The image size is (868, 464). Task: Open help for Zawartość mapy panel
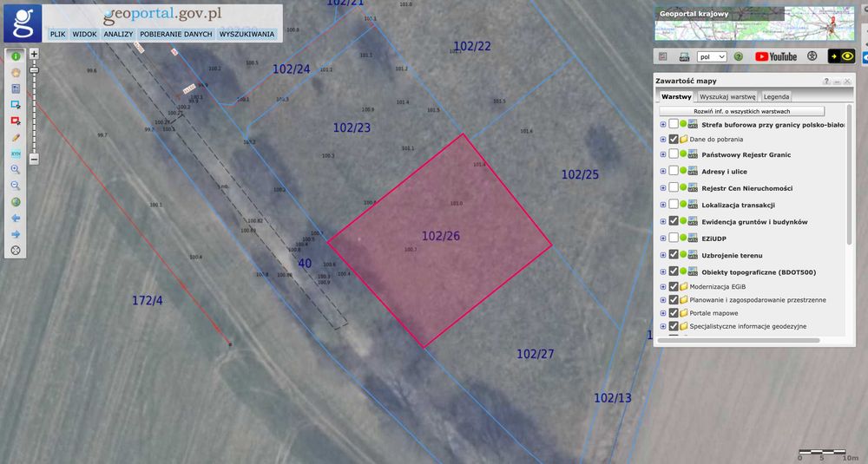click(x=826, y=82)
